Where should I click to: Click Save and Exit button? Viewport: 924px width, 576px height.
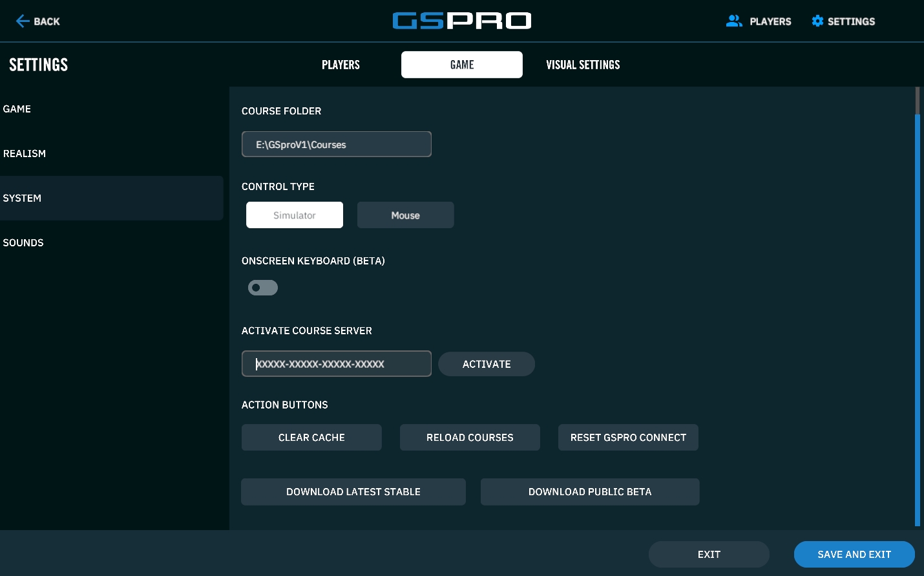854,555
